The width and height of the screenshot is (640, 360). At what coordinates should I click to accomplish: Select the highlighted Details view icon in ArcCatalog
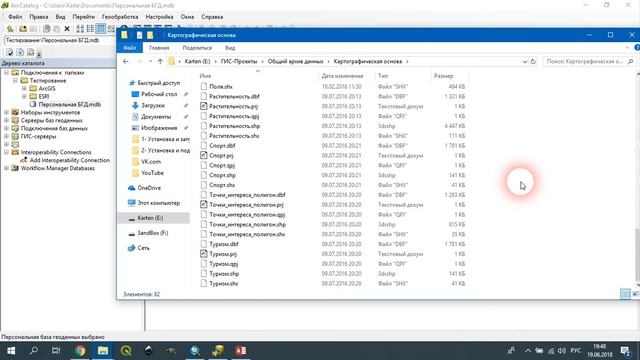tap(101, 29)
